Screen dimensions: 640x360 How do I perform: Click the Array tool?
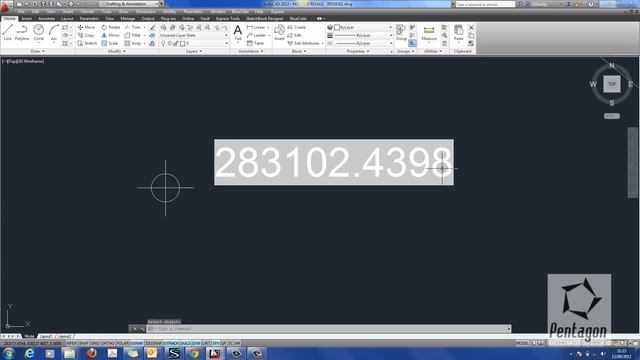click(x=133, y=43)
